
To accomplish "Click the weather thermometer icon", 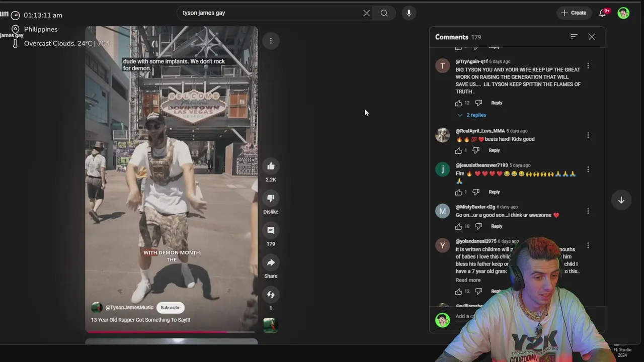I will click(x=15, y=44).
